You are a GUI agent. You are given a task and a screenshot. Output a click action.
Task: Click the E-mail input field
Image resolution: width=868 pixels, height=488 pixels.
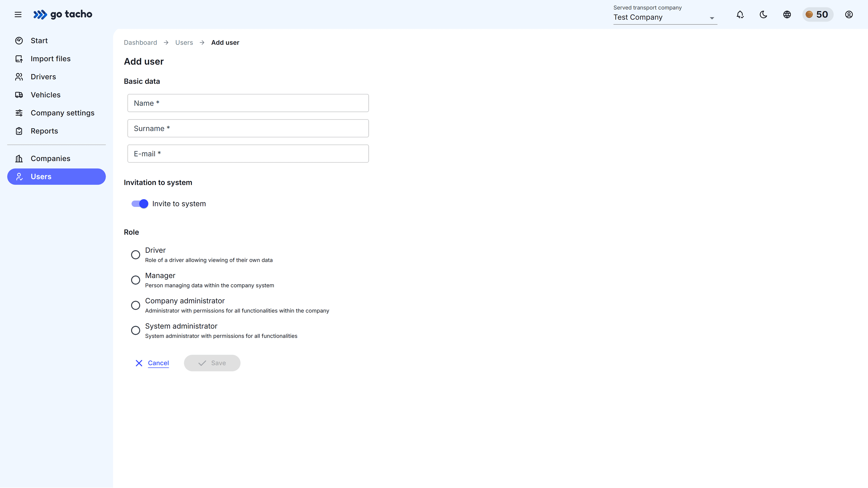click(x=248, y=154)
